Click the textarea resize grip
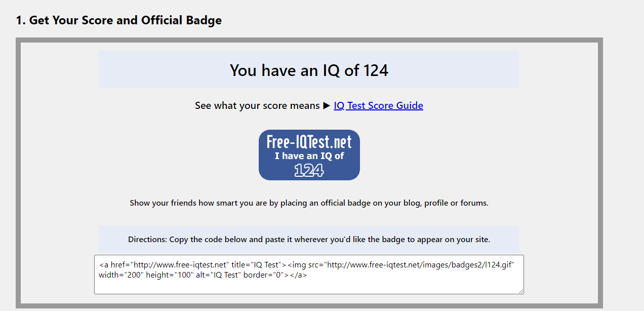 click(x=520, y=290)
